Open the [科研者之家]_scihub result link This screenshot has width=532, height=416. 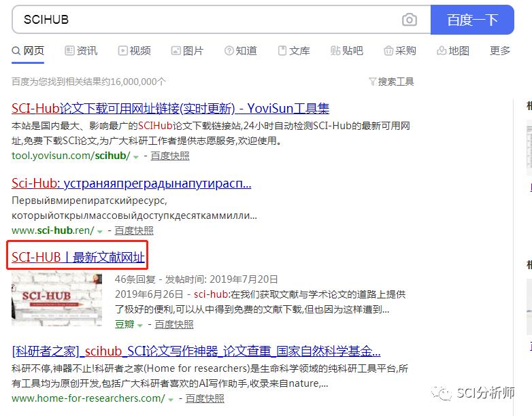[x=196, y=351]
